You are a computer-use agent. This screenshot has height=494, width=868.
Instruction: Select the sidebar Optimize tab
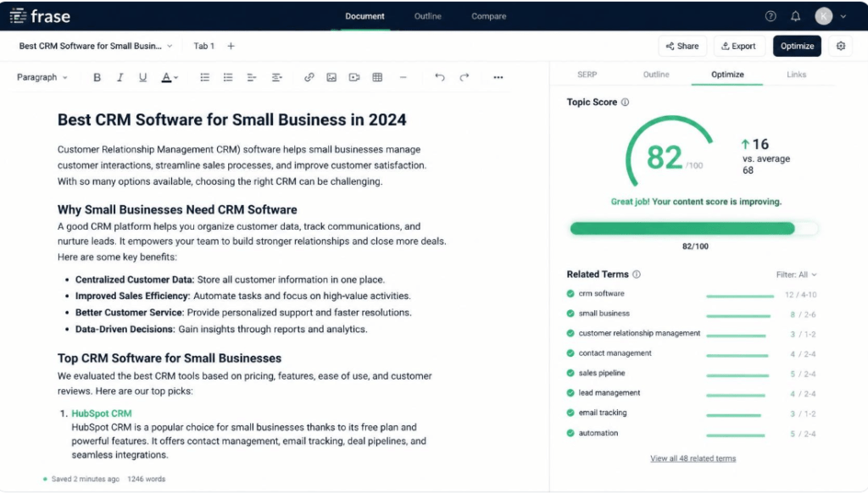point(726,74)
